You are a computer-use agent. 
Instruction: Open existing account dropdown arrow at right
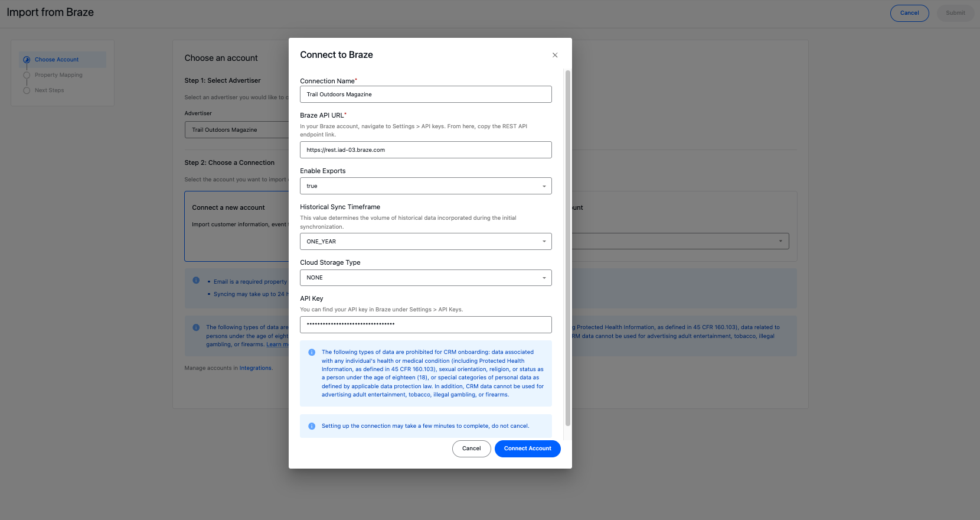pyautogui.click(x=780, y=241)
